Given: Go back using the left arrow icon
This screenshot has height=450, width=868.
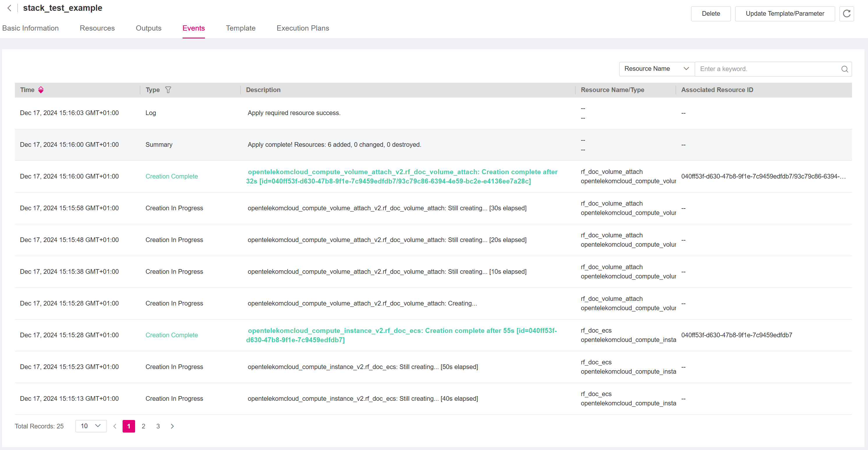Looking at the screenshot, I should click(x=9, y=8).
